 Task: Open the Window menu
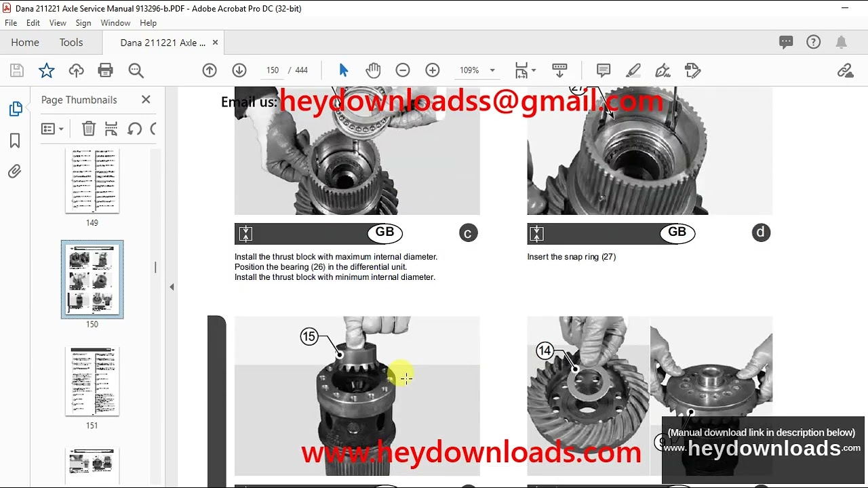tap(115, 22)
